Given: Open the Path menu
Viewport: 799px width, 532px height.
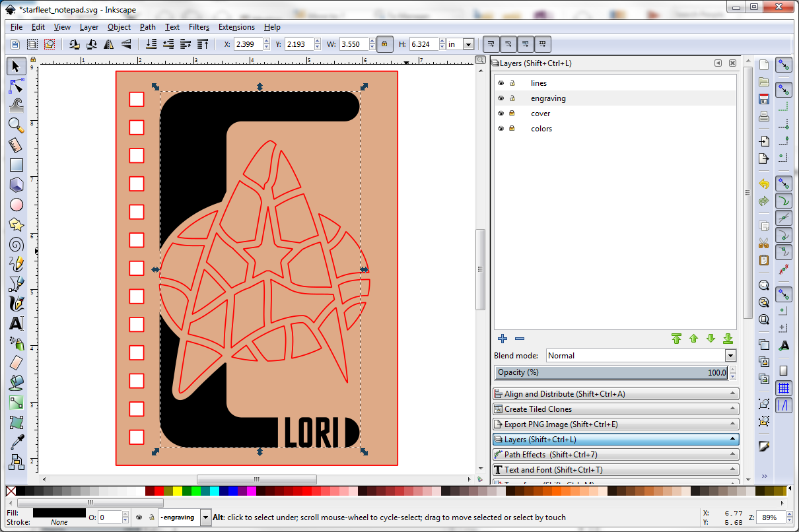Looking at the screenshot, I should tap(148, 27).
